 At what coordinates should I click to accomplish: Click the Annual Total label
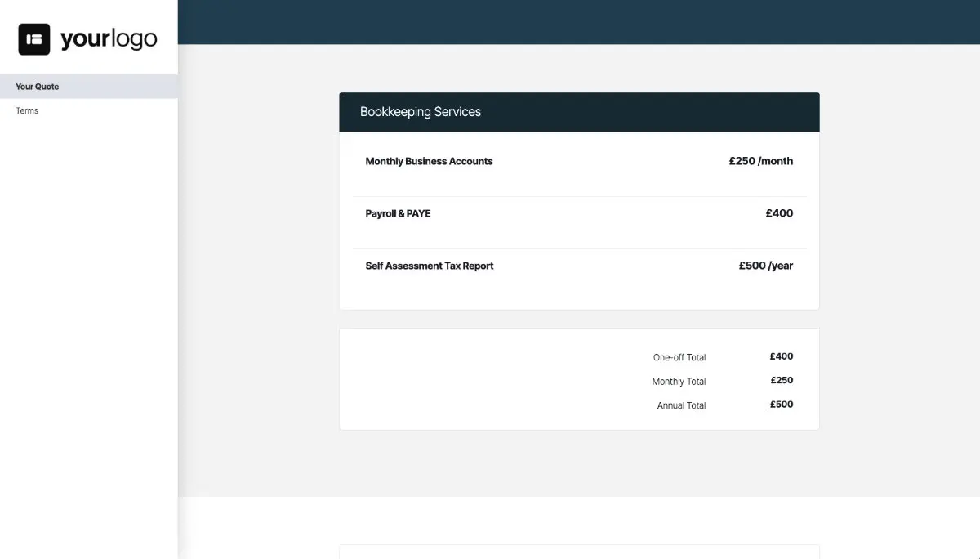click(x=680, y=405)
